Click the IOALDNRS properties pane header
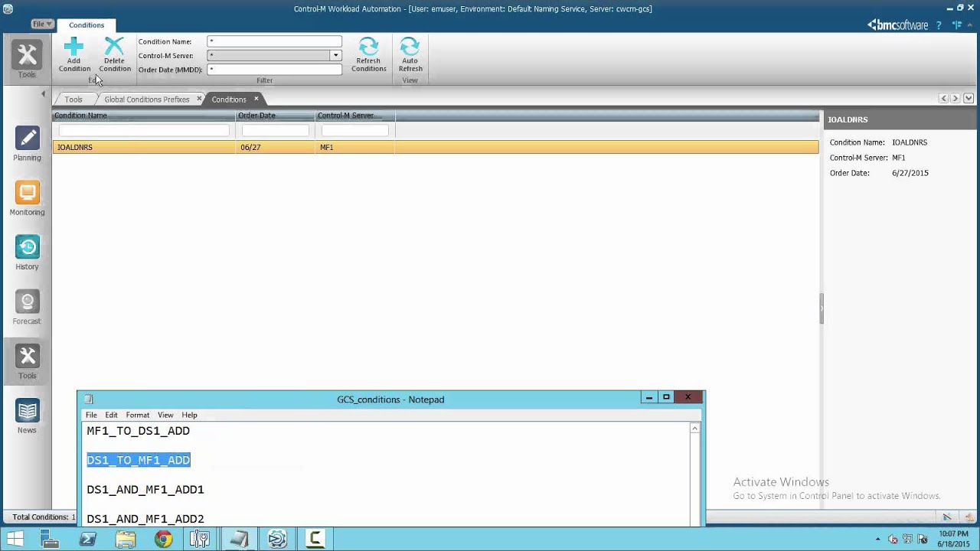This screenshot has height=551, width=980. pyautogui.click(x=901, y=120)
